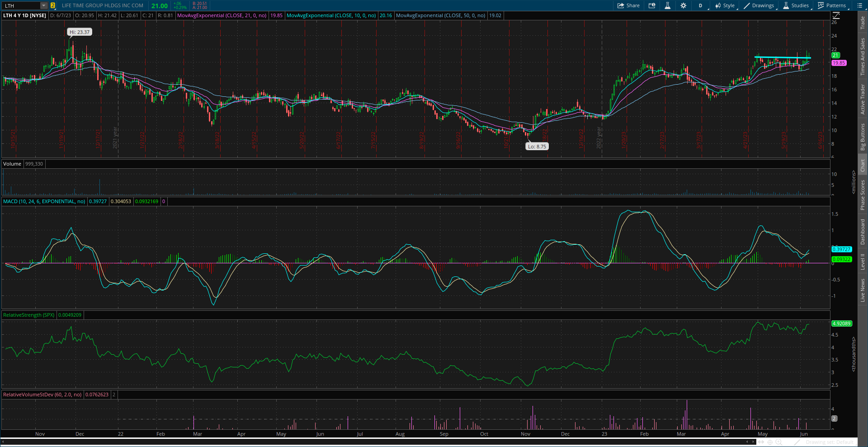
Task: Open the symbol dropdown arrow next to LTH
Action: (44, 5)
